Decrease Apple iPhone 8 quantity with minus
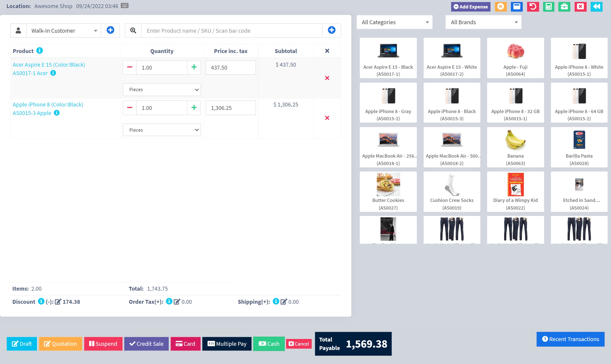The width and height of the screenshot is (611, 364). tap(129, 108)
